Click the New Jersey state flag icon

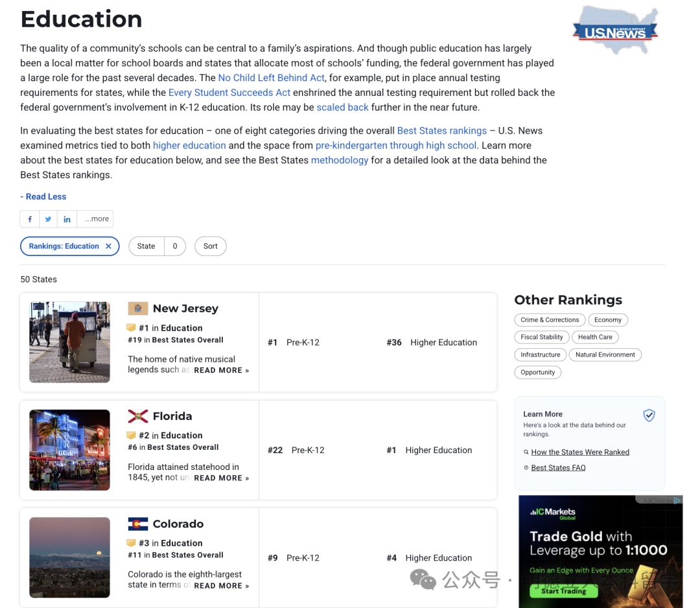pos(138,309)
